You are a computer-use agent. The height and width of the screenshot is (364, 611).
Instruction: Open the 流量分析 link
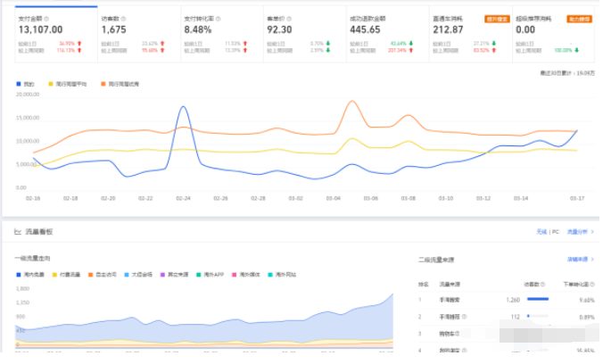577,232
